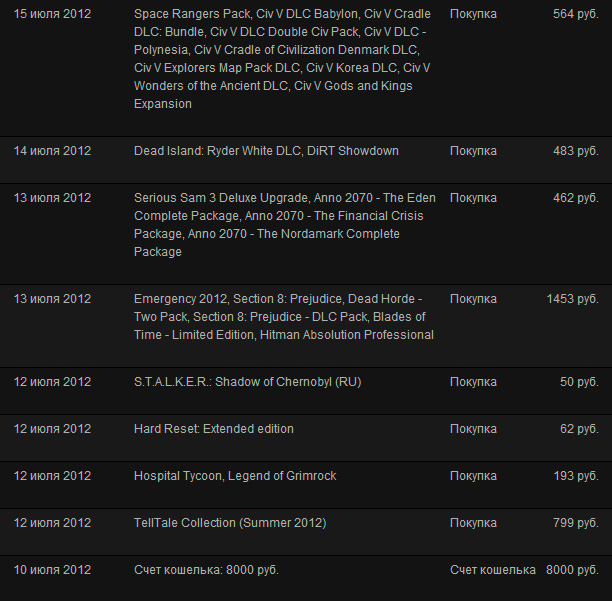Image resolution: width=612 pixels, height=601 pixels.
Task: Click the date 14 июля 2012
Action: pos(52,151)
